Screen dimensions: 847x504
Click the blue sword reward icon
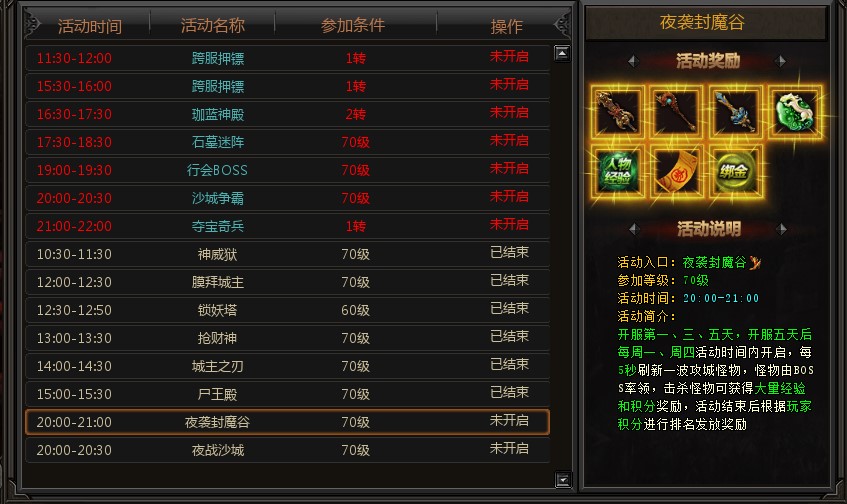point(735,112)
